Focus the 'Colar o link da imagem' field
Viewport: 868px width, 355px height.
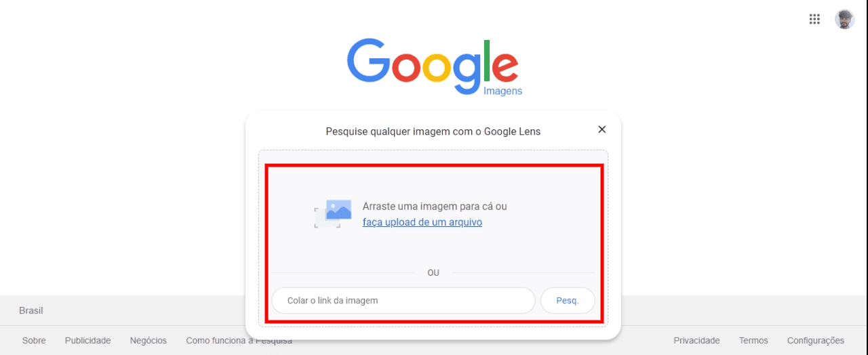(x=403, y=300)
